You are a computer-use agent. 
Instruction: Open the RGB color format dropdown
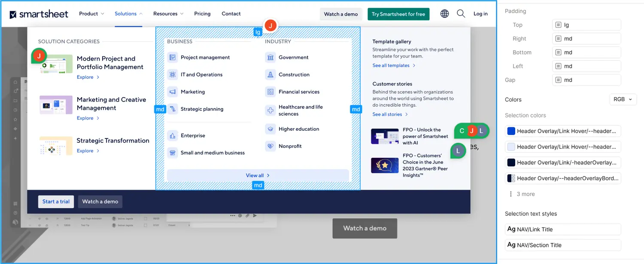623,99
